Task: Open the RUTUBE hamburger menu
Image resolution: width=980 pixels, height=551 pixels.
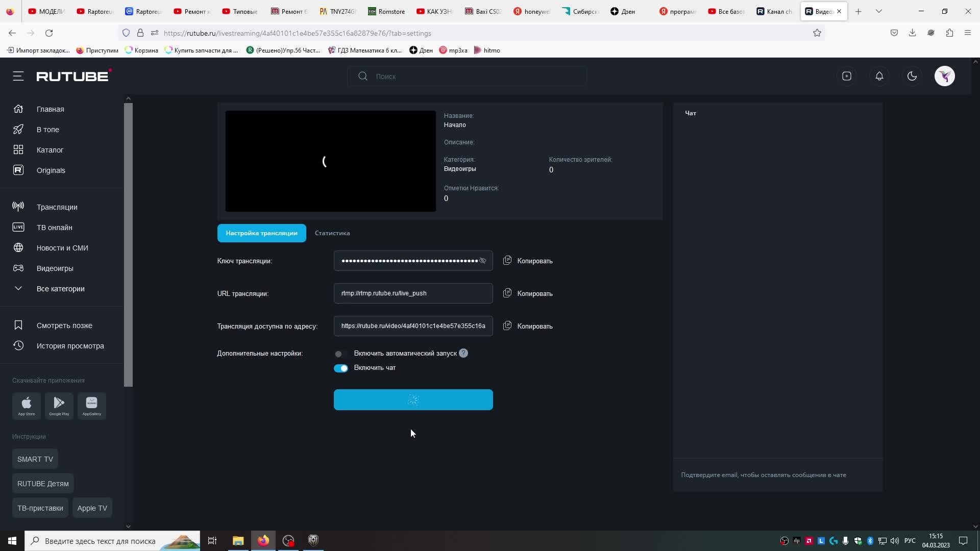Action: tap(18, 77)
